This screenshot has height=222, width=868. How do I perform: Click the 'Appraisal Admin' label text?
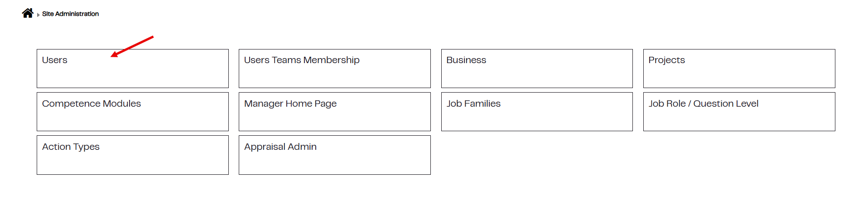click(x=280, y=147)
